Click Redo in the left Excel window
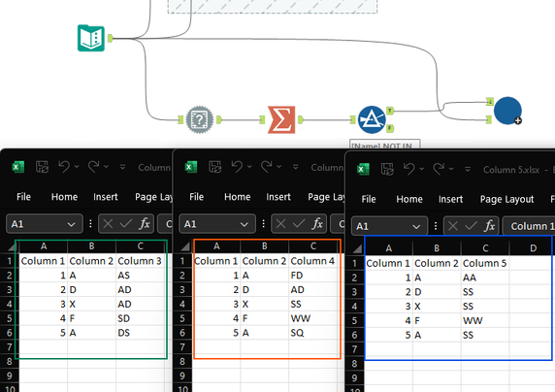This screenshot has height=392, width=555. 93,167
